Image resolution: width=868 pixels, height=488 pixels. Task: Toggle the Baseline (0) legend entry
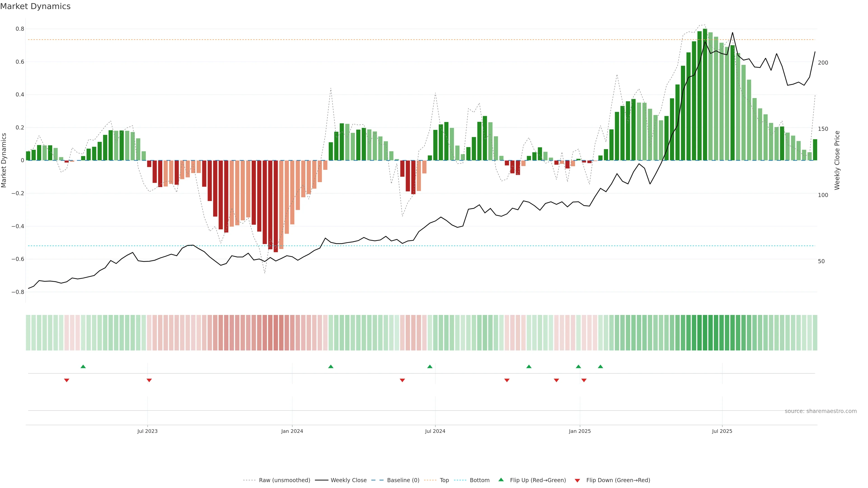coord(403,480)
